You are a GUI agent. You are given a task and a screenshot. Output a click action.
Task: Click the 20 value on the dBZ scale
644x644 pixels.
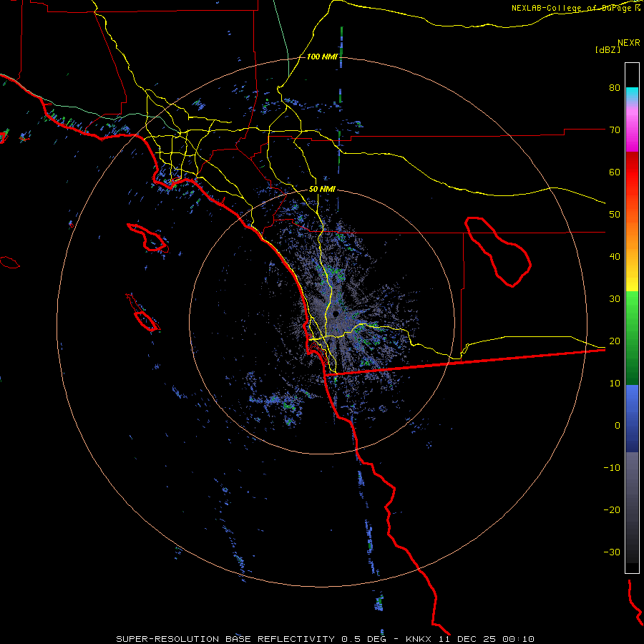pyautogui.click(x=615, y=341)
